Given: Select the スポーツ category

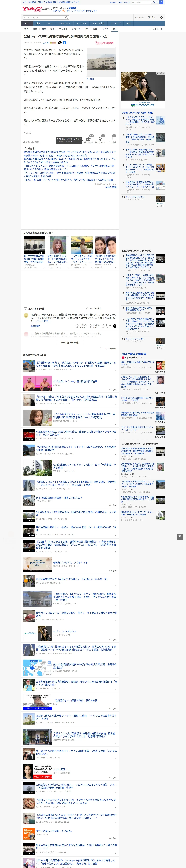Looking at the screenshot, I should point(76,29).
